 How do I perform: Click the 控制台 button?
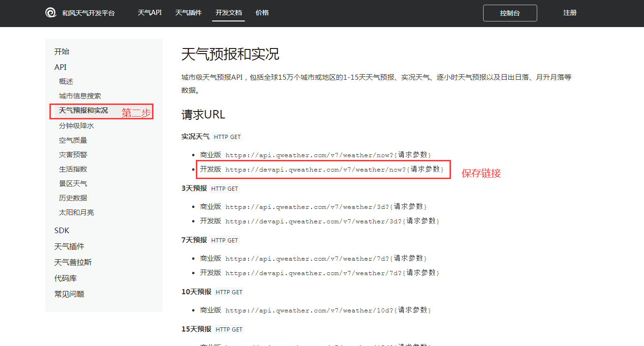pos(510,13)
